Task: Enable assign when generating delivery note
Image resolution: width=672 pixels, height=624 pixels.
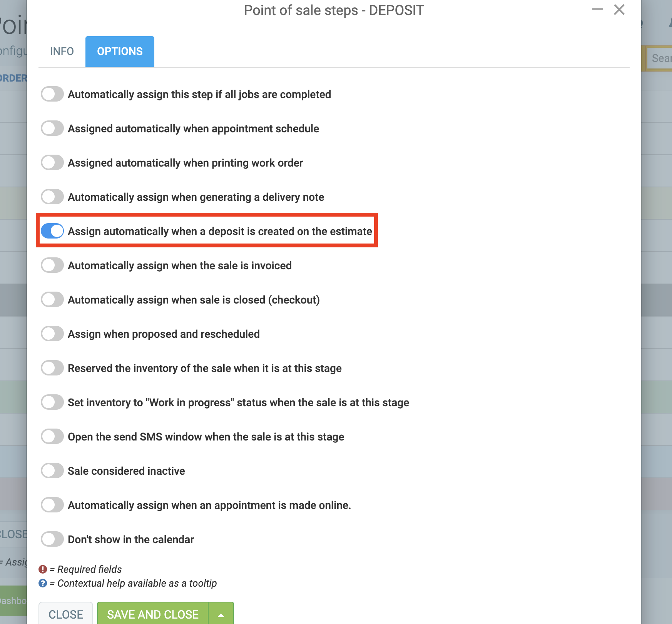Action: point(52,197)
